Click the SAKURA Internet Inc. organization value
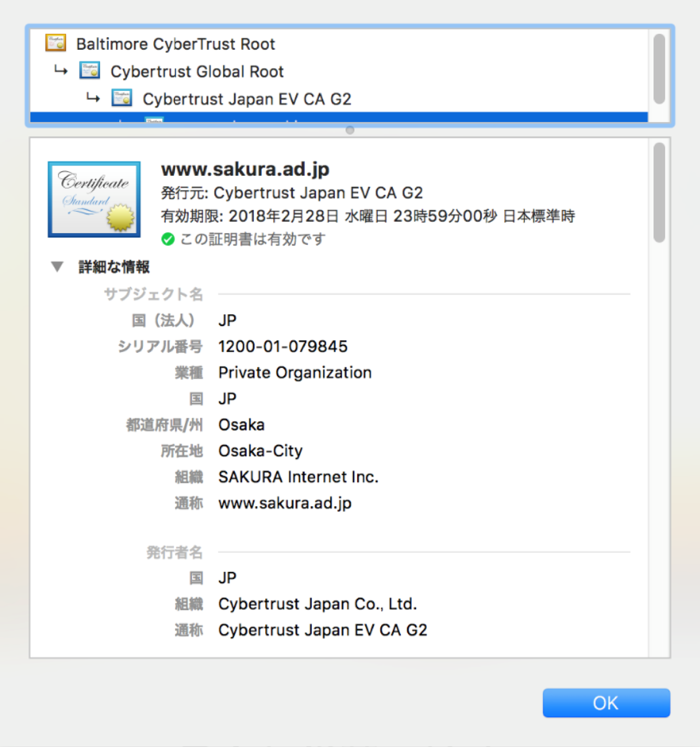Image resolution: width=700 pixels, height=747 pixels. tap(298, 477)
